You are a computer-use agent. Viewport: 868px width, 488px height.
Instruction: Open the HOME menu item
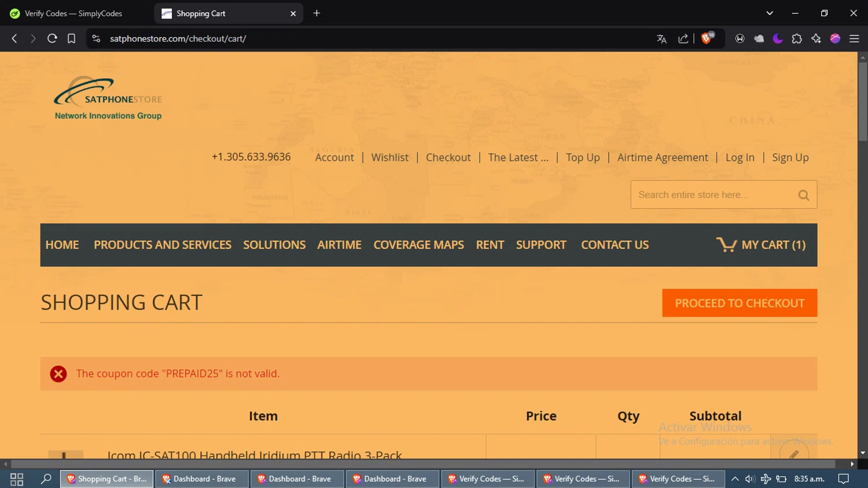pyautogui.click(x=62, y=245)
